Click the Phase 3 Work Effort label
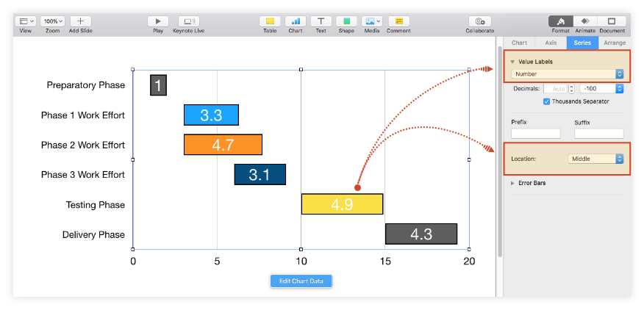The width and height of the screenshot is (644, 310). (83, 175)
